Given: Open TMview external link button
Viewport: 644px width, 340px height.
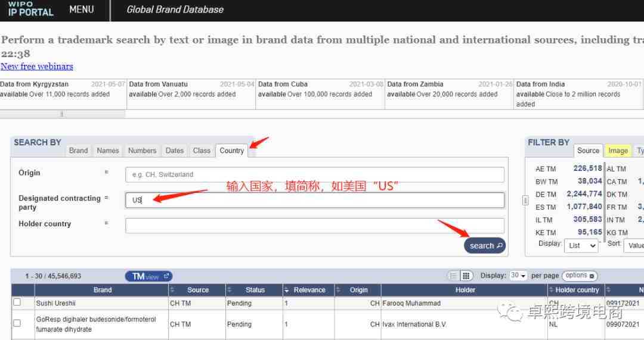Looking at the screenshot, I should click(x=148, y=276).
